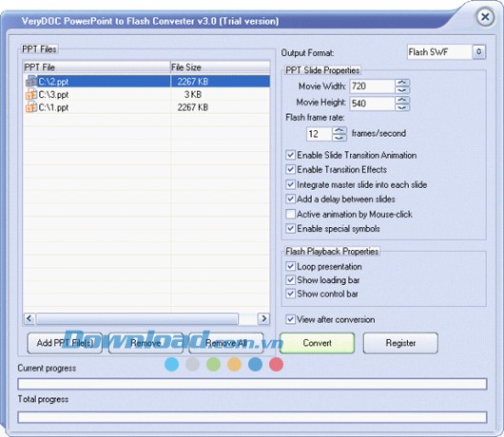
Task: Close the converter window
Action: [485, 17]
